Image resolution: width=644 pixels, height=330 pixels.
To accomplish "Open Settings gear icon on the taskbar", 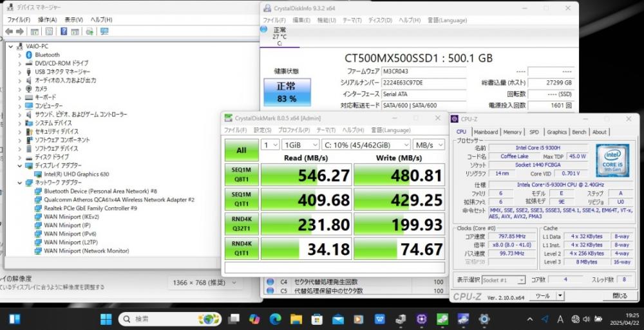I will pos(484,319).
